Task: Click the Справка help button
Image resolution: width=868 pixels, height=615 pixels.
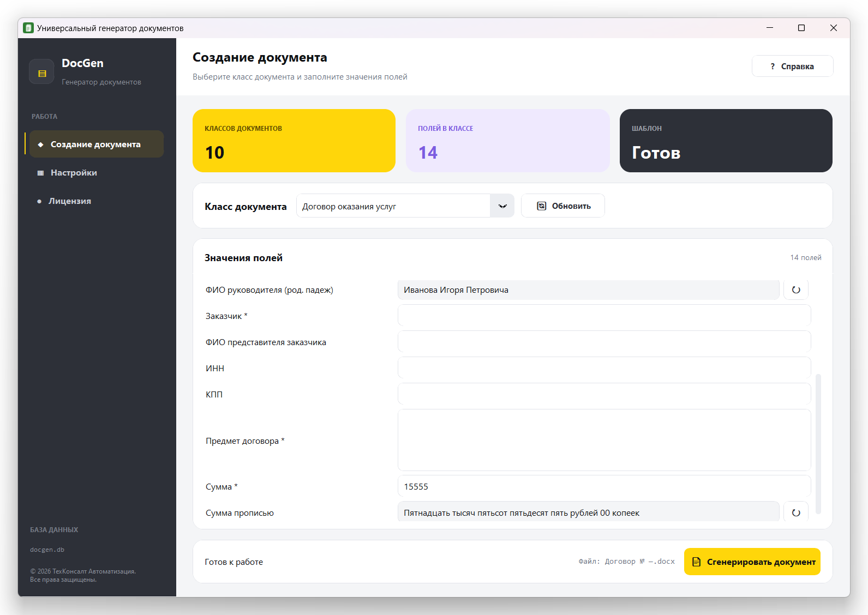Action: [x=792, y=66]
